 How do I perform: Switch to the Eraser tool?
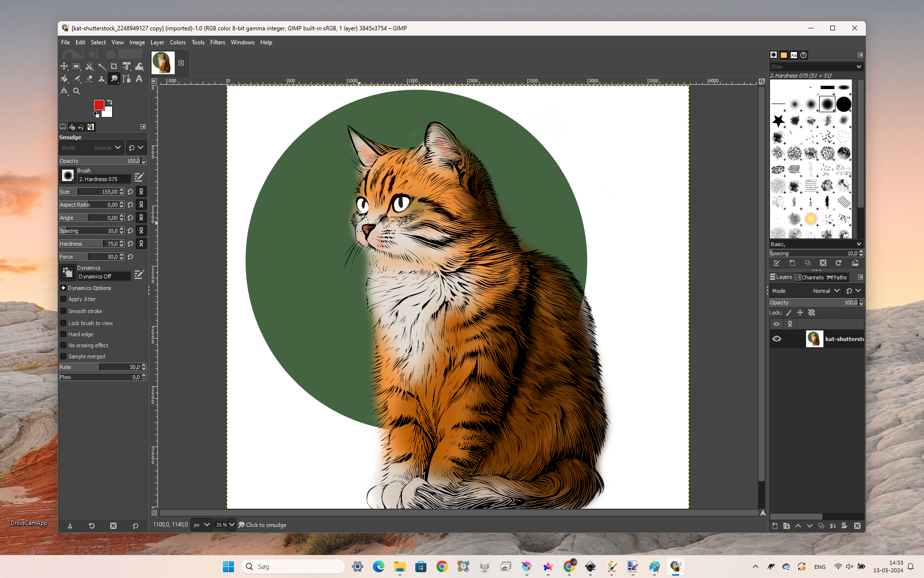(89, 79)
